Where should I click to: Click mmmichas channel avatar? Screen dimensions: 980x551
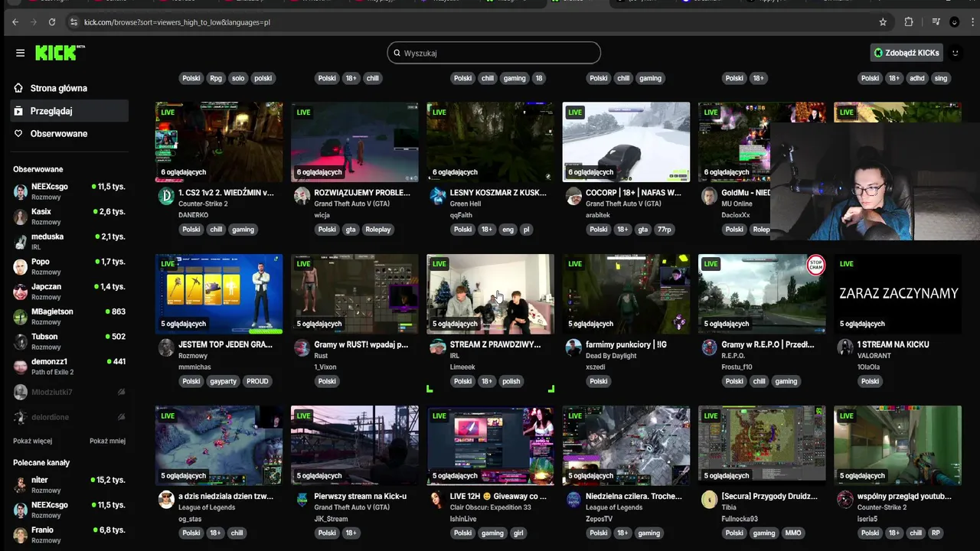click(x=166, y=348)
